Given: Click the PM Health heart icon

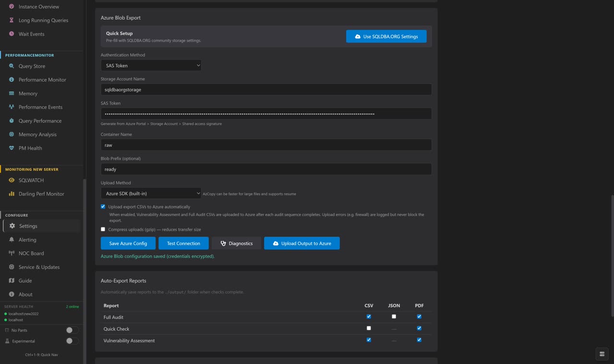Looking at the screenshot, I should pos(11,148).
